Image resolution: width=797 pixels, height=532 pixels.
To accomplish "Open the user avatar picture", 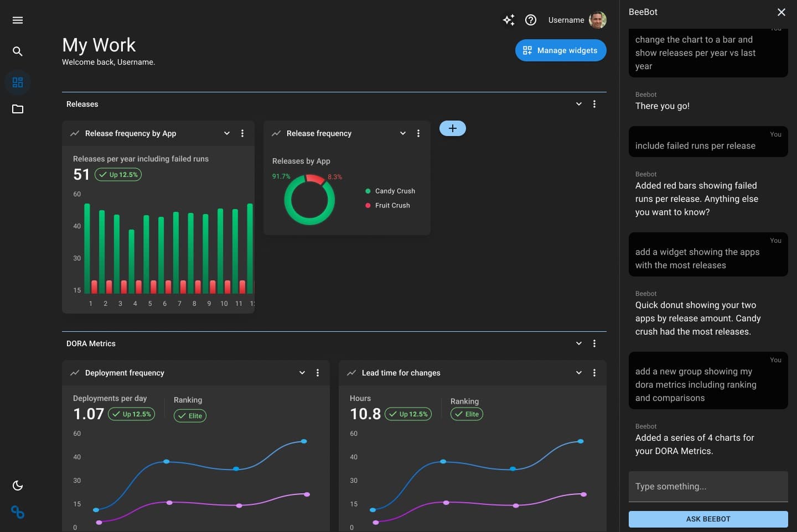I will pos(598,20).
